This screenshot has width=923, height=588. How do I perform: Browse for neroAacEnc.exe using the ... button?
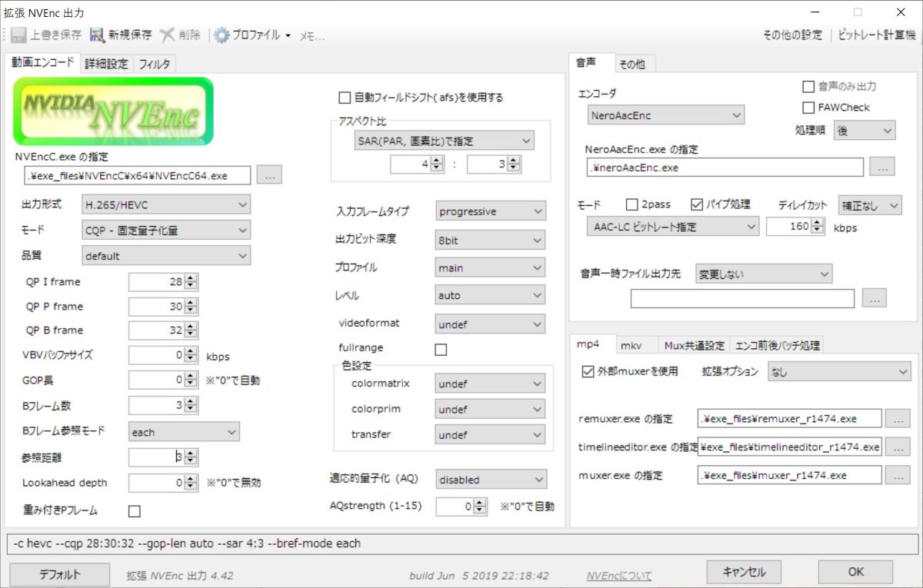click(881, 168)
